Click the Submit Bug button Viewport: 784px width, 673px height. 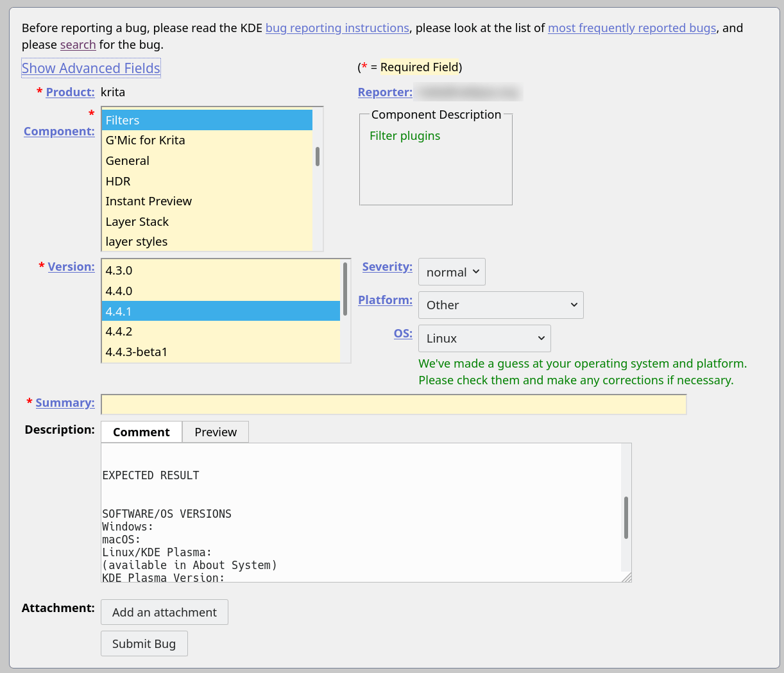point(144,644)
